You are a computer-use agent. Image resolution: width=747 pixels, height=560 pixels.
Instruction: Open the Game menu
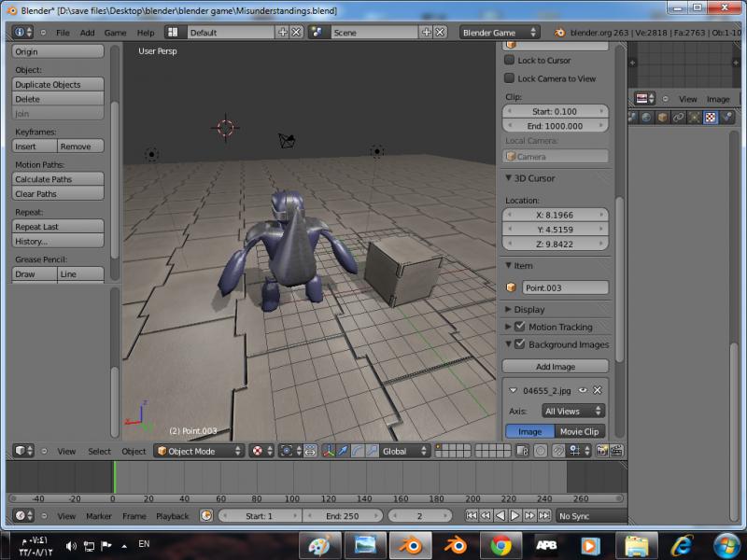(x=115, y=33)
